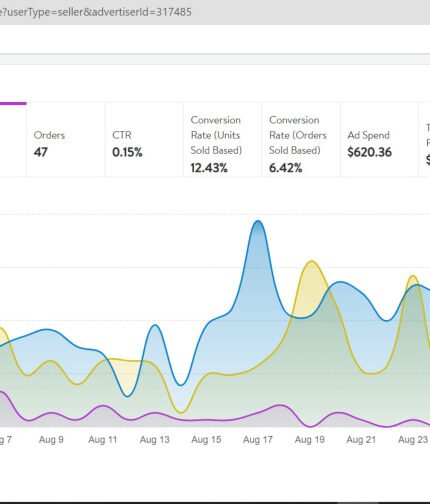Click the 12.43% conversion value

[x=209, y=168]
